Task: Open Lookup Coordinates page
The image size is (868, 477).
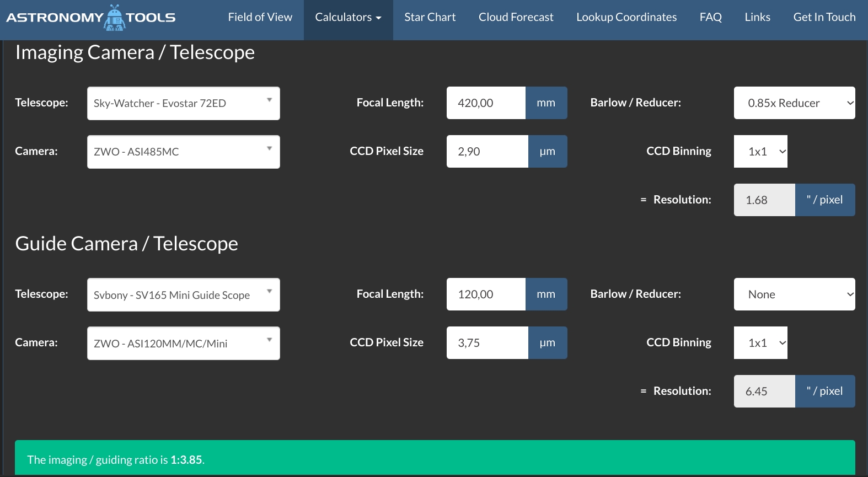Action: [x=626, y=18]
